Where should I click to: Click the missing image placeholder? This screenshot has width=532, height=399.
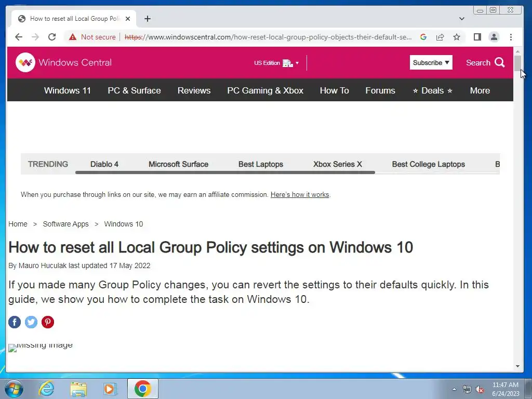click(x=41, y=348)
